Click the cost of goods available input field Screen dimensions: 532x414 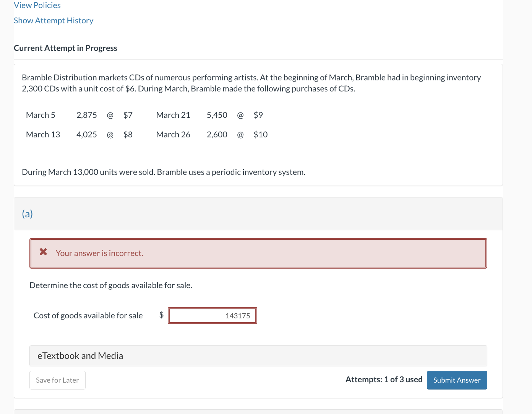tap(212, 316)
